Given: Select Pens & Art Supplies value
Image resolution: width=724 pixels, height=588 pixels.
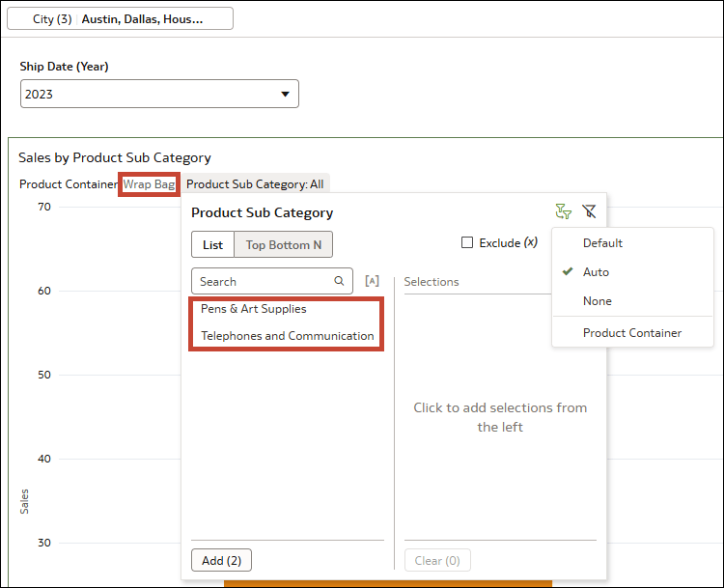Looking at the screenshot, I should pyautogui.click(x=254, y=309).
